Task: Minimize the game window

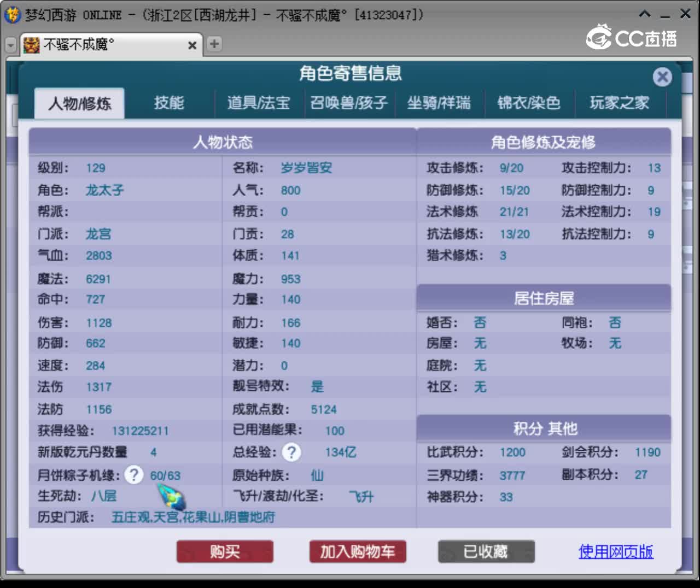Action: click(665, 15)
